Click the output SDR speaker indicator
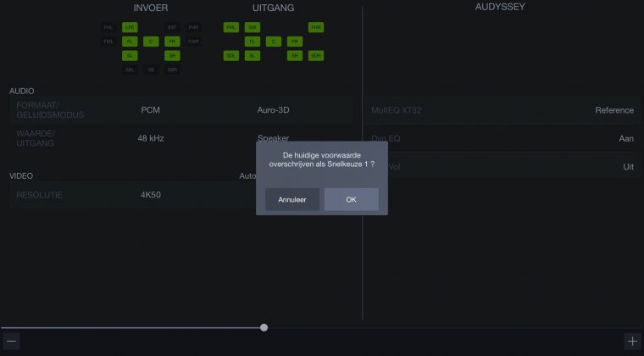The height and width of the screenshot is (356, 644). point(316,55)
